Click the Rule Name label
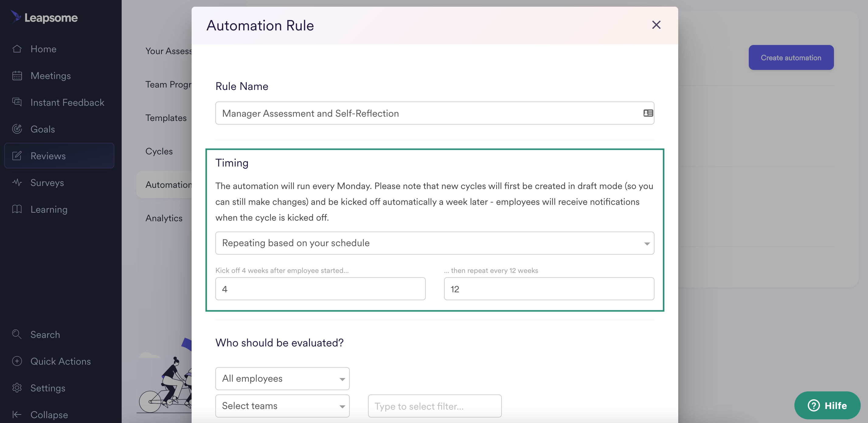 point(241,86)
